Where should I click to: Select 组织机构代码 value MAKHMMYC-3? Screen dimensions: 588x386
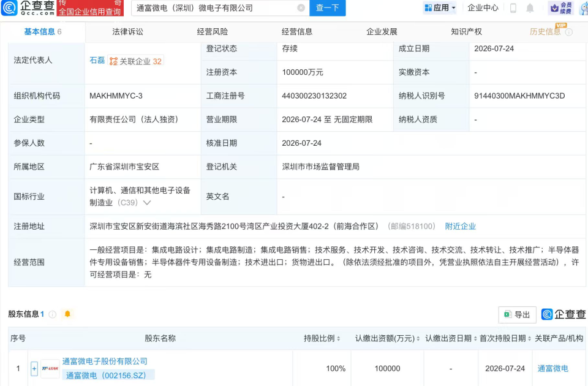pos(116,96)
